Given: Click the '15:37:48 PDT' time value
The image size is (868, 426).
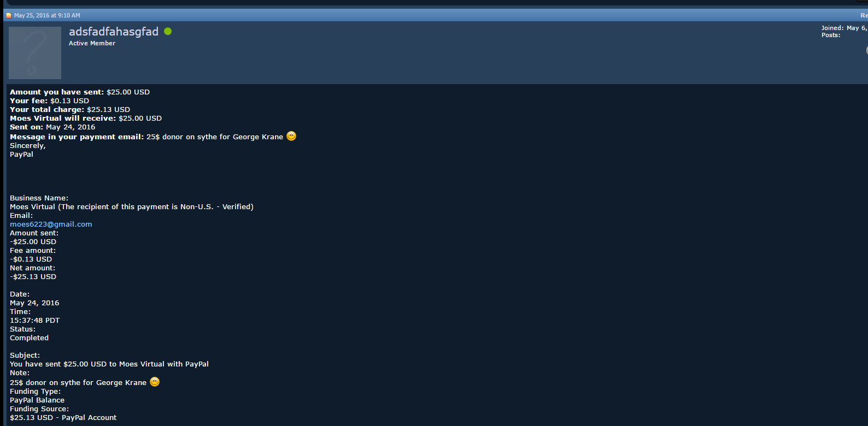Looking at the screenshot, I should pos(35,321).
